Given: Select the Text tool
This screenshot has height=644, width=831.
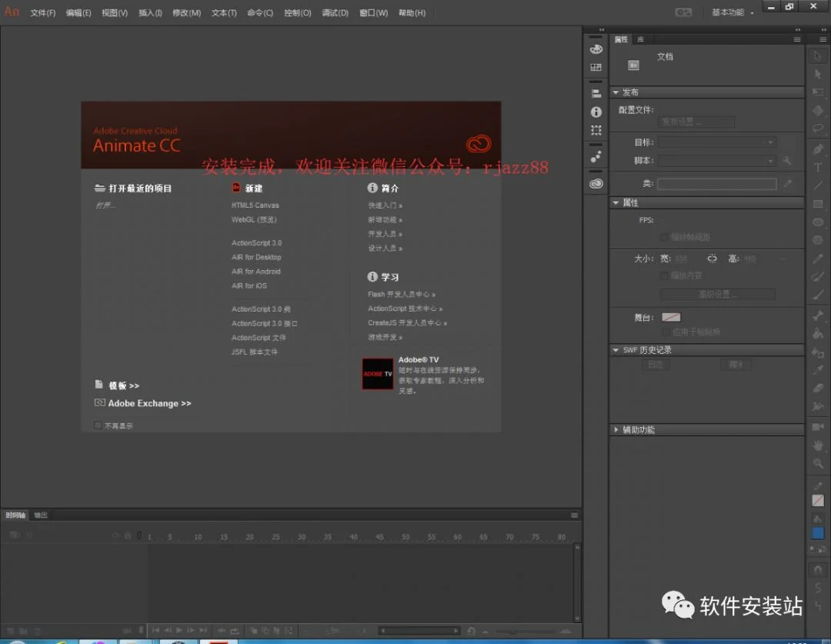Looking at the screenshot, I should pyautogui.click(x=818, y=167).
